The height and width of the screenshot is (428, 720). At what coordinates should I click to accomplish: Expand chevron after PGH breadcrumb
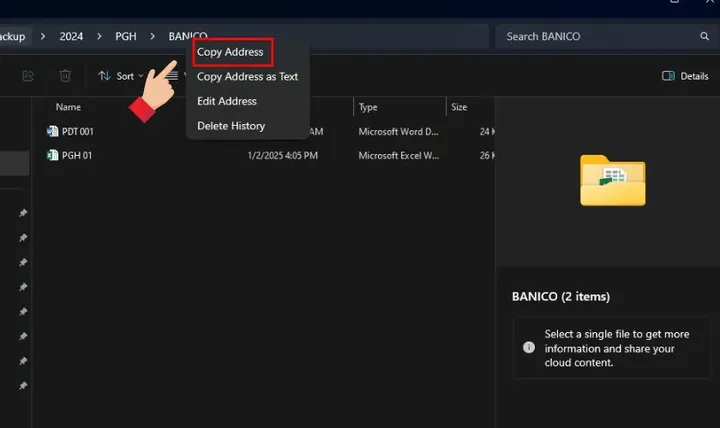(152, 36)
